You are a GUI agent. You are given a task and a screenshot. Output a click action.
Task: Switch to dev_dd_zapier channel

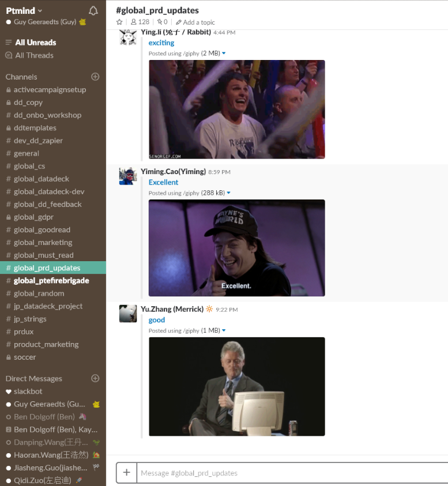(53, 141)
